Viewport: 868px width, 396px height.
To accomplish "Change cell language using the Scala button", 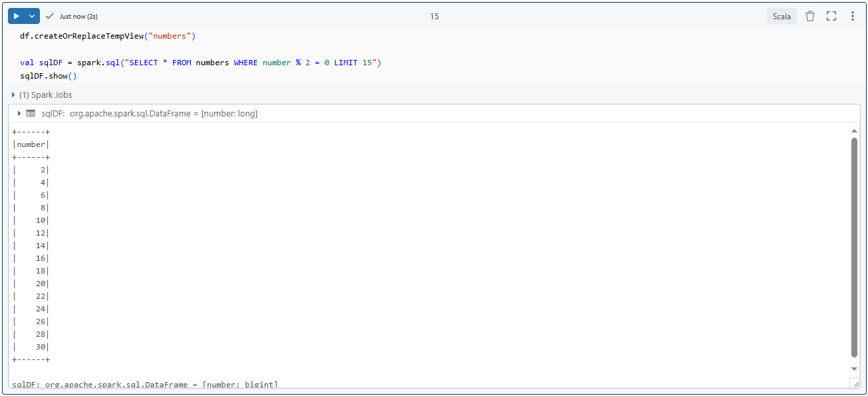I will pyautogui.click(x=781, y=15).
